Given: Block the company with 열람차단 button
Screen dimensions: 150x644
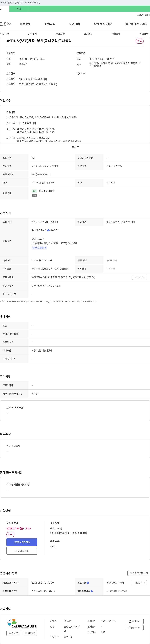Looking at the screenshot, I should (30, 633).
